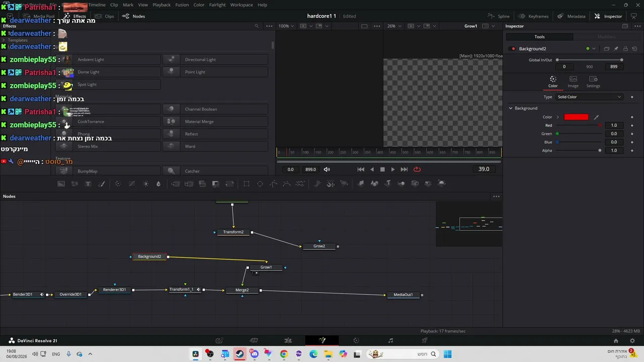Search the Effects library
Image resolution: width=644 pixels, height=362 pixels.
[x=257, y=26]
